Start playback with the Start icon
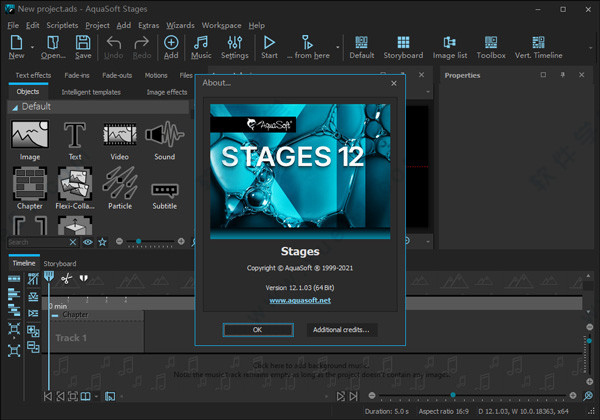600x420 pixels. point(269,42)
